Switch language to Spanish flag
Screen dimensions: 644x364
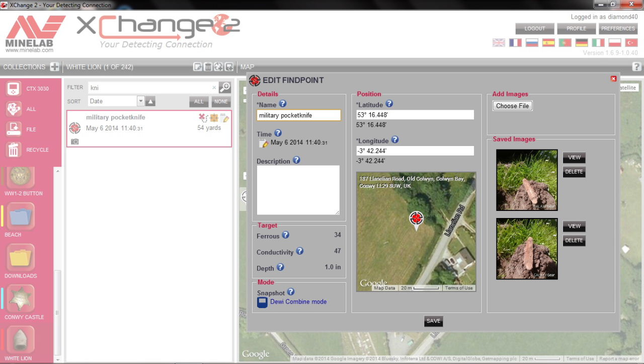pos(548,43)
